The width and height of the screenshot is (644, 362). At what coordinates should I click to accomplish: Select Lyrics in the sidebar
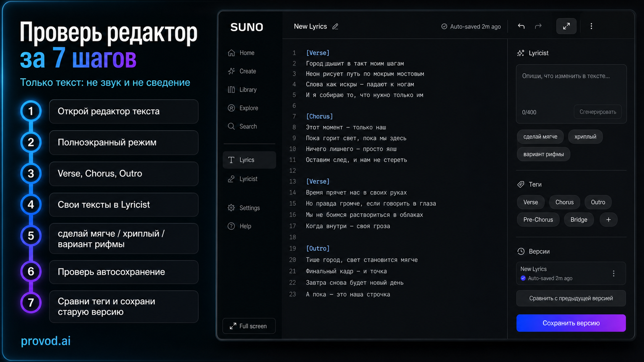tap(249, 160)
